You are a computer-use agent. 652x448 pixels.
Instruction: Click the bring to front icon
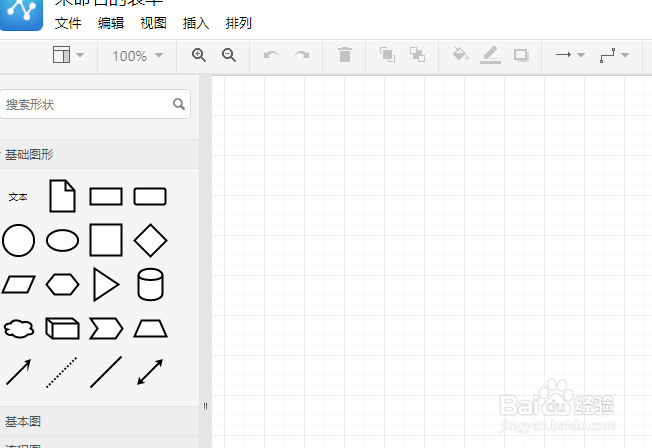(x=387, y=54)
